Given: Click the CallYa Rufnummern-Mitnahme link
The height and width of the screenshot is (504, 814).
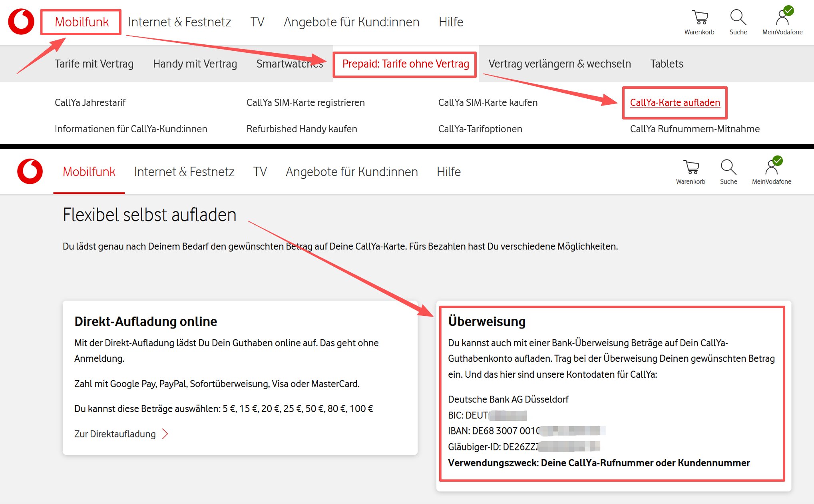Looking at the screenshot, I should (x=695, y=129).
